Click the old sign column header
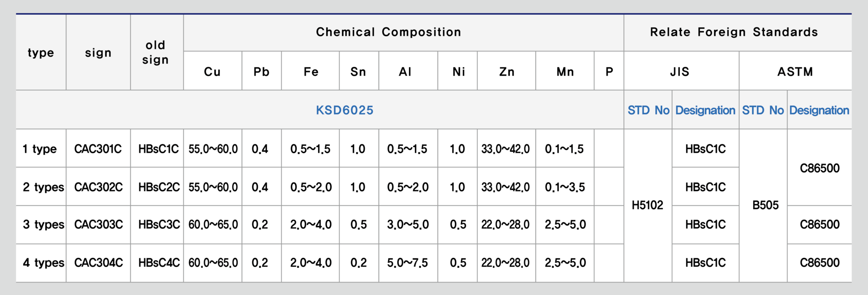 (x=155, y=52)
